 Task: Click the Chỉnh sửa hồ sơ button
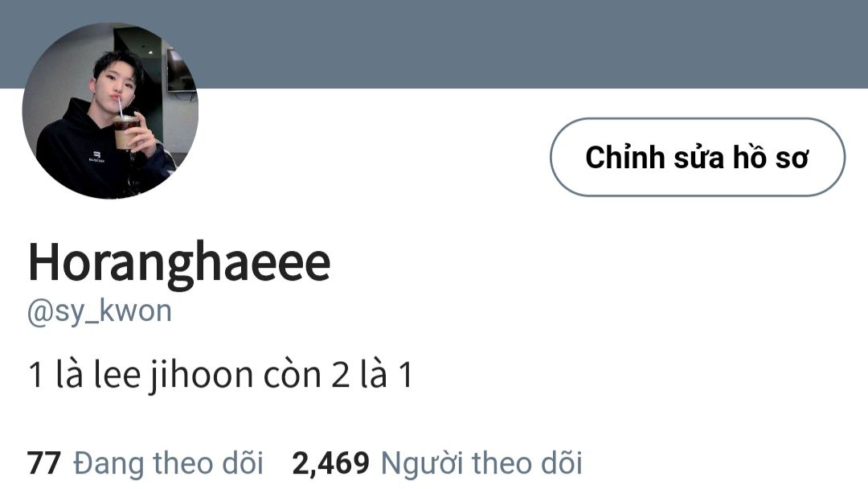698,158
